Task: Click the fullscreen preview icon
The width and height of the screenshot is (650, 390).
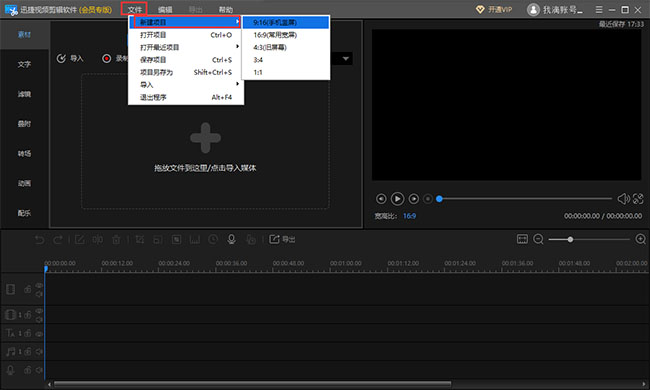Action: [638, 199]
